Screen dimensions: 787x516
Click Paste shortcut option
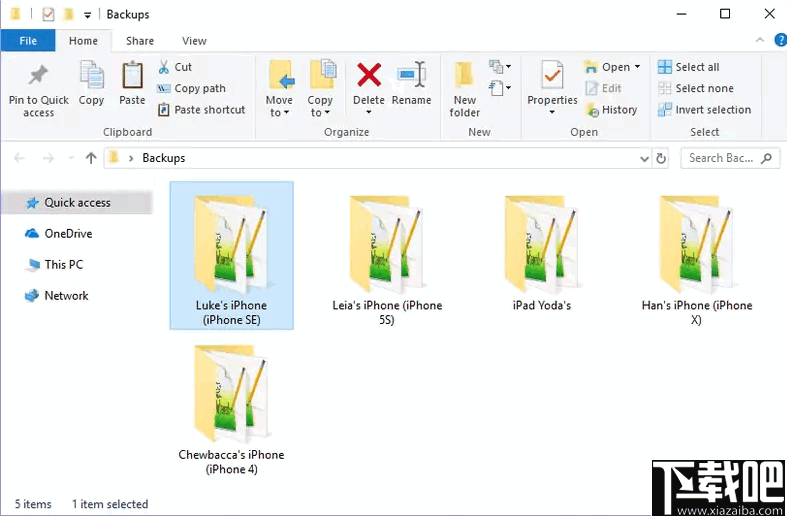point(201,109)
